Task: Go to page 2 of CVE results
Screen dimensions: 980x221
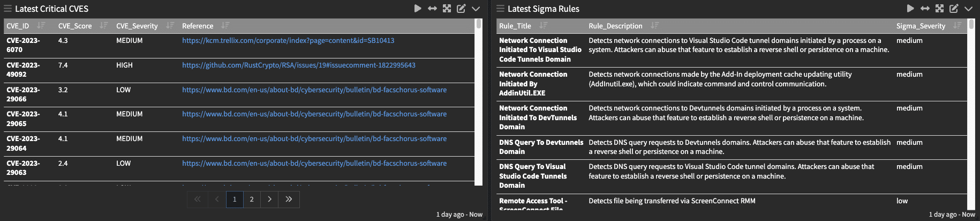Action: click(252, 200)
